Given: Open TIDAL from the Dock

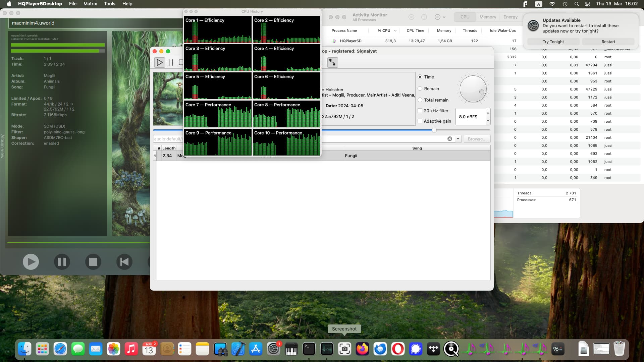Looking at the screenshot, I should pos(433,349).
